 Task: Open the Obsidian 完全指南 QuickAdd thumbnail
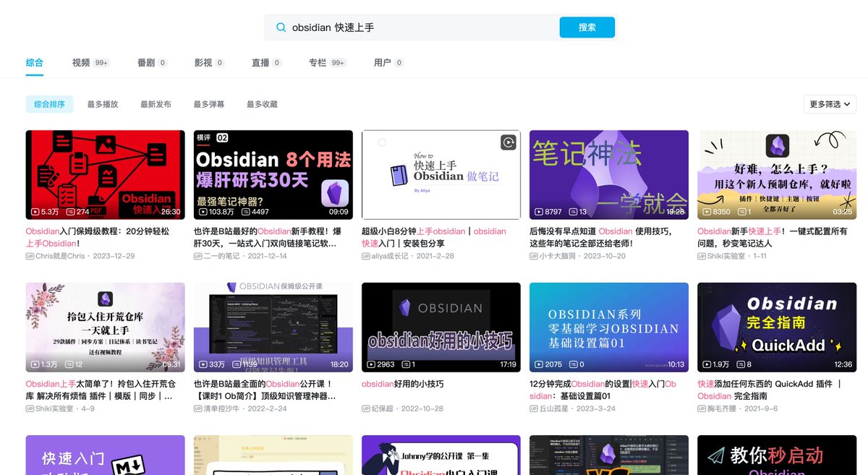[777, 327]
